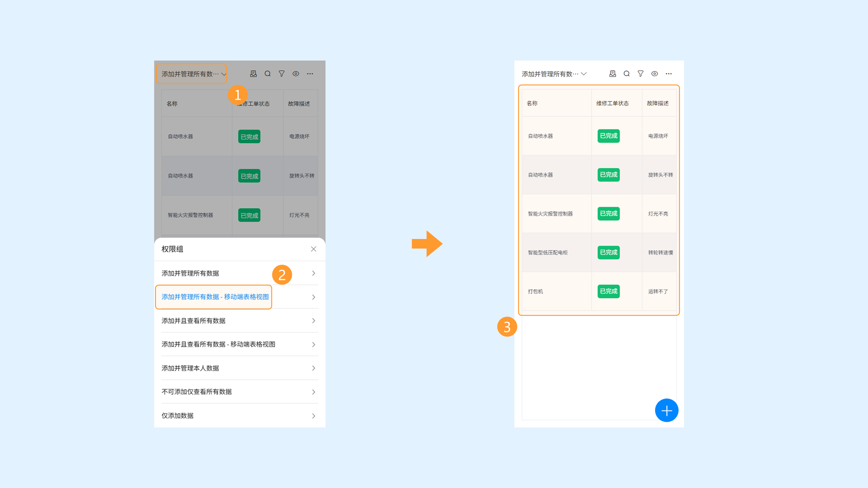
Task: Select 添加并管理本人数据 option
Action: [x=190, y=368]
